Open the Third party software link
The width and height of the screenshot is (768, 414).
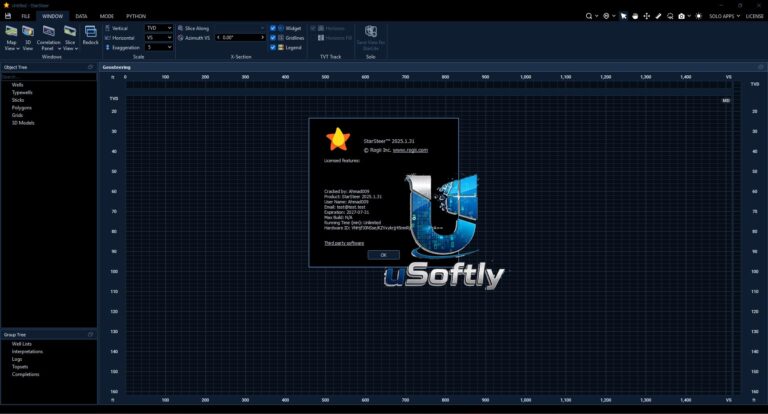tap(344, 243)
